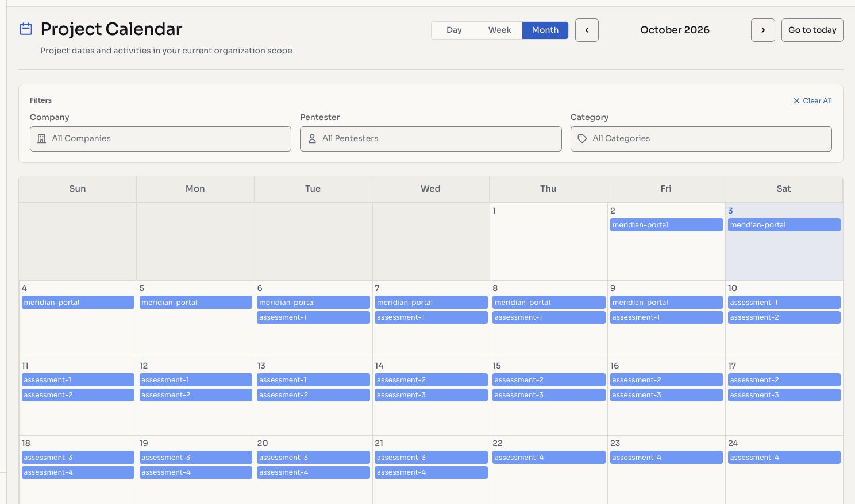
Task: Open meridian-portal event on Sunday October 4
Action: pos(78,303)
